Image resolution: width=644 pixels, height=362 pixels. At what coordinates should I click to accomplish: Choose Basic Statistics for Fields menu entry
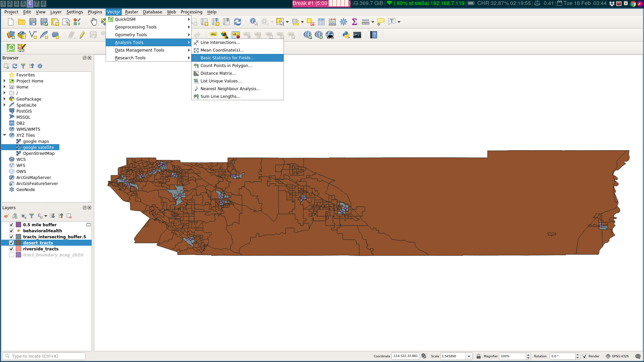pos(227,58)
